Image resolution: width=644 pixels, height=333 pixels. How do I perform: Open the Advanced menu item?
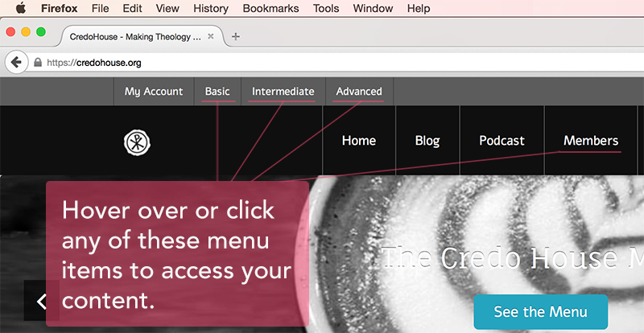point(359,91)
